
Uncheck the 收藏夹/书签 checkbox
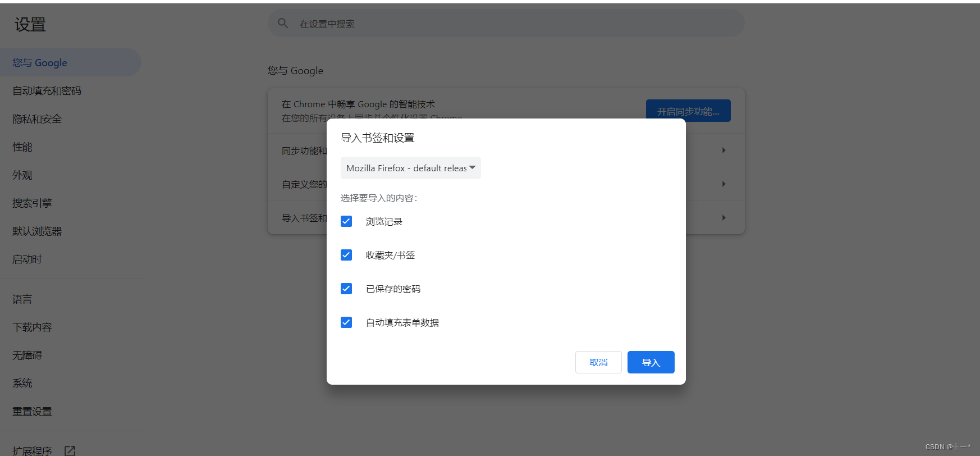[346, 255]
